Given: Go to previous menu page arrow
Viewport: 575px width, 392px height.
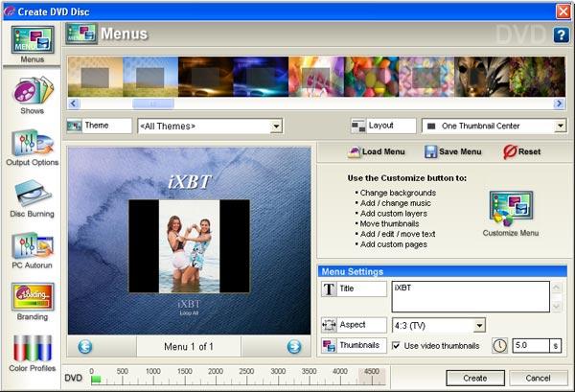Looking at the screenshot, I should click(85, 346).
